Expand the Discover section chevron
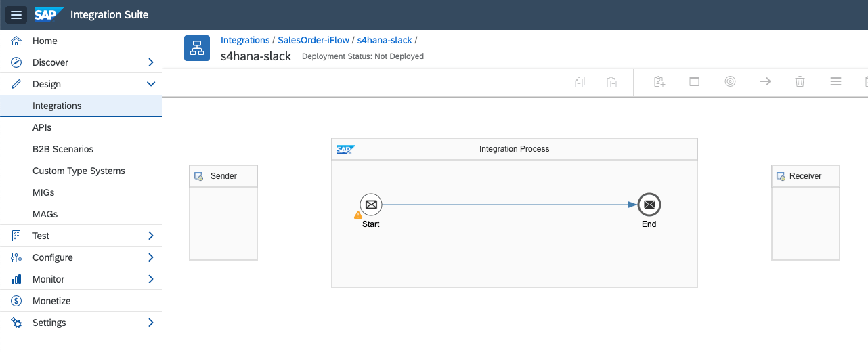 [150, 62]
